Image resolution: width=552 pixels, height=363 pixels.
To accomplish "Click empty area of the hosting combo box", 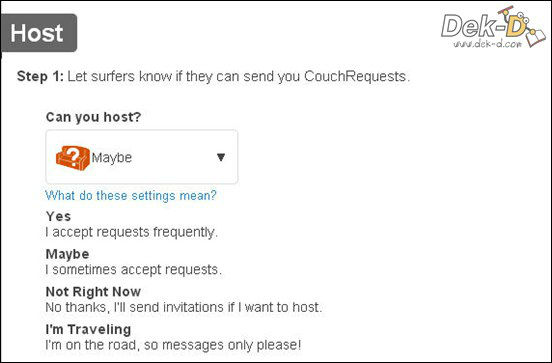I will 172,157.
